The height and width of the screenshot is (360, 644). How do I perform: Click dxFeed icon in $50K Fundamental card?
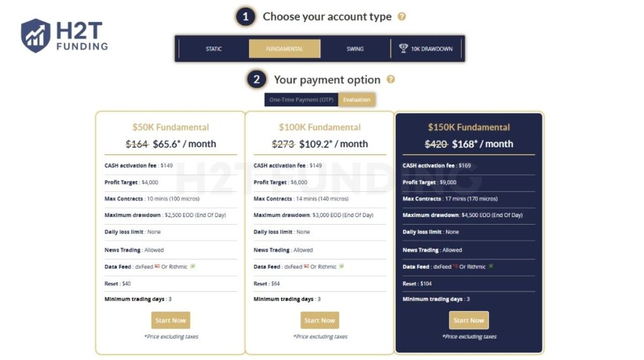point(157,266)
